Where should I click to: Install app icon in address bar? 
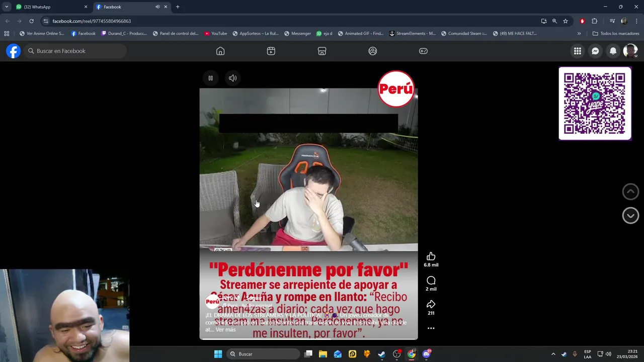[544, 21]
